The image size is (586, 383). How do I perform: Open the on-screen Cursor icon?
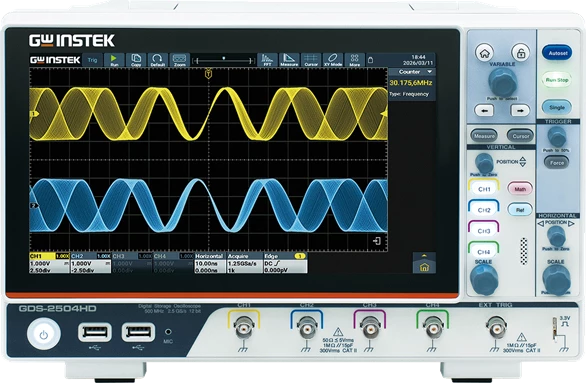coord(311,60)
